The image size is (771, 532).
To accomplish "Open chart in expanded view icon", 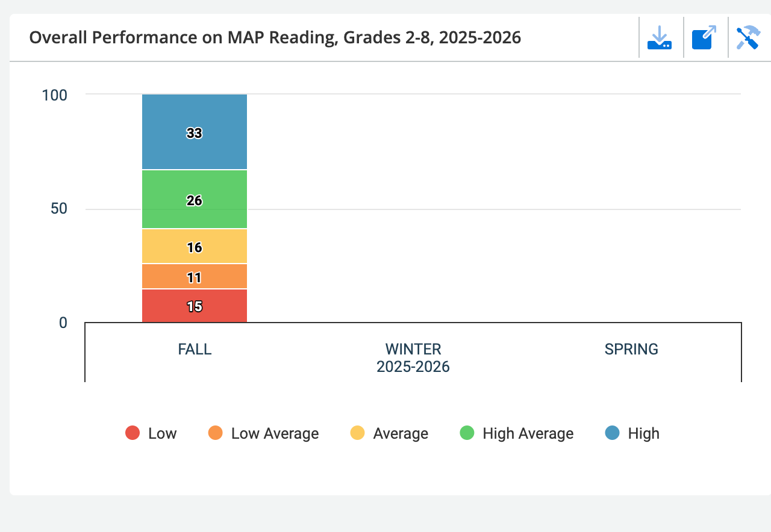I will 704,38.
